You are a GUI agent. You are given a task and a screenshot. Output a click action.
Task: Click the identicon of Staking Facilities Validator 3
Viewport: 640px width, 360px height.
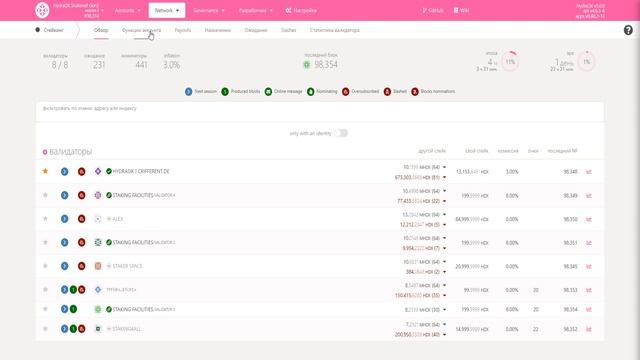pyautogui.click(x=98, y=309)
